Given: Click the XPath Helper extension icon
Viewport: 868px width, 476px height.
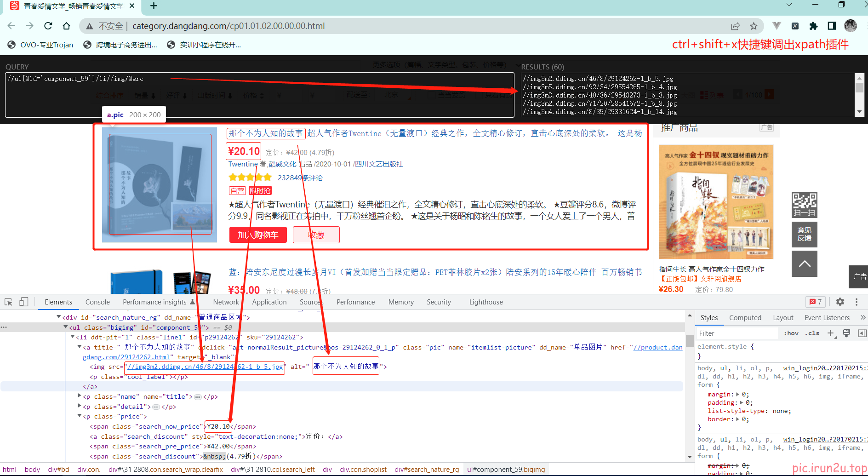Looking at the screenshot, I should [x=795, y=26].
